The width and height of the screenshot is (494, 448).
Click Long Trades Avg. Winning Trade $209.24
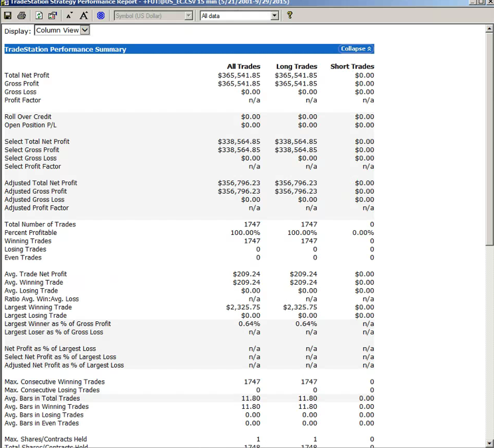coord(303,282)
